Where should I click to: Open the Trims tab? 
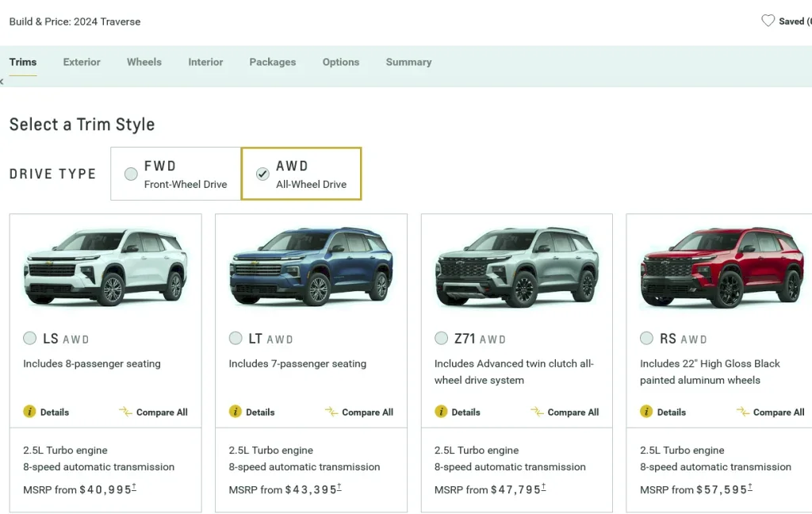pos(23,62)
